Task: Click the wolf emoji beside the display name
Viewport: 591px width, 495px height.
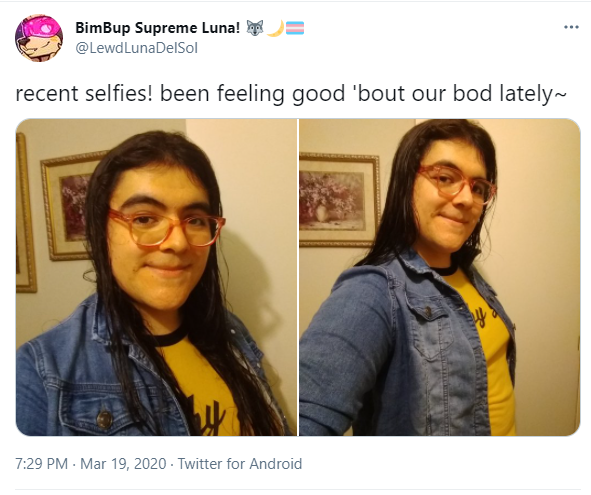Action: [255, 28]
